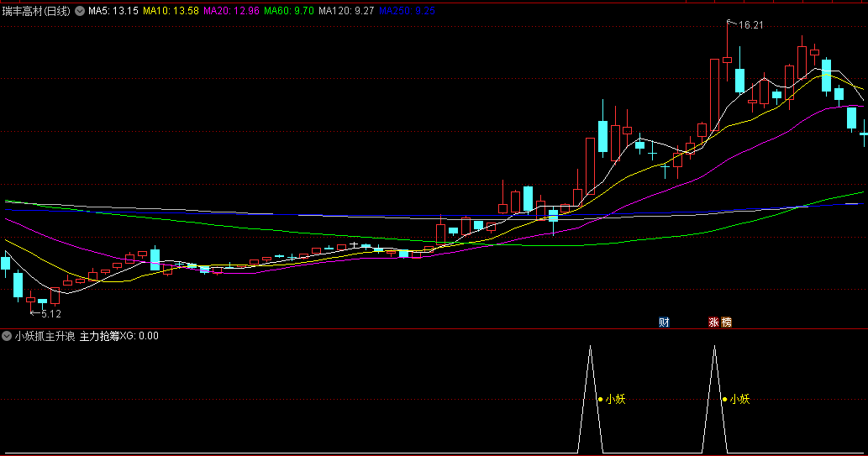Click the MA60: 9.70 label
Image resolution: width=868 pixels, height=456 pixels.
[x=289, y=11]
